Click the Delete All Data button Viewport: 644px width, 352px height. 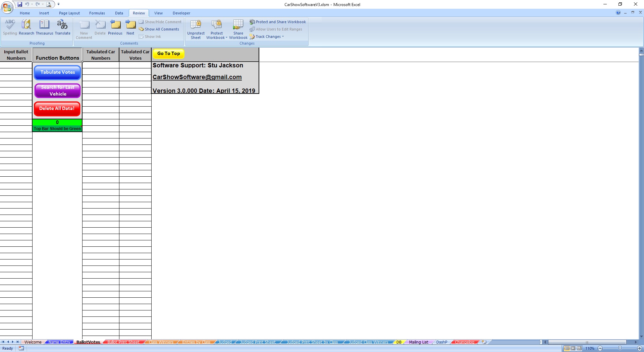[x=57, y=108]
